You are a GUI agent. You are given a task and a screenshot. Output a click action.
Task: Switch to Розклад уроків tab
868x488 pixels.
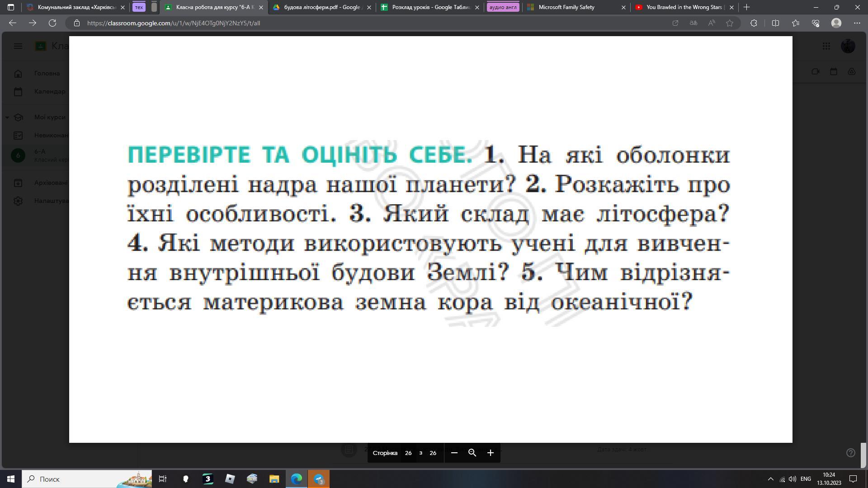tap(429, 7)
